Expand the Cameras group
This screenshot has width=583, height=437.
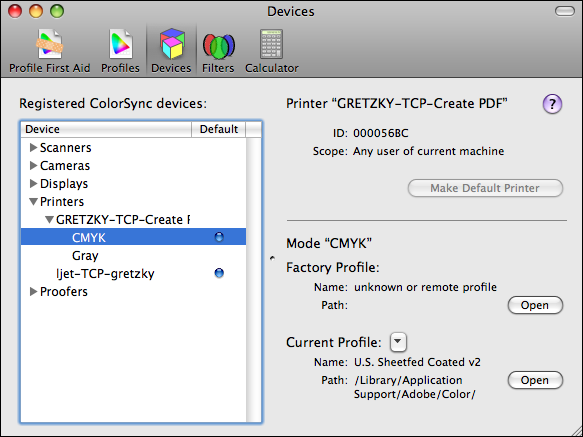33,166
